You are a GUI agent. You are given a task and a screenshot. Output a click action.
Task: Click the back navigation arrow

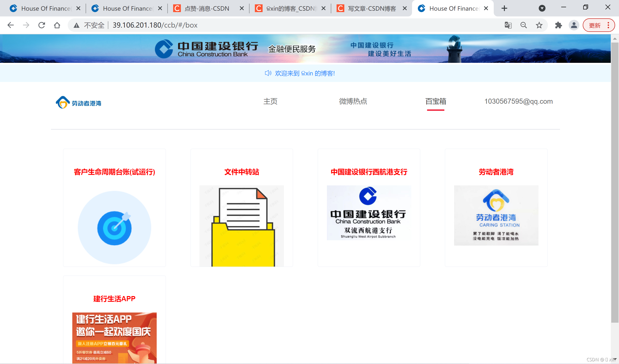pyautogui.click(x=11, y=25)
